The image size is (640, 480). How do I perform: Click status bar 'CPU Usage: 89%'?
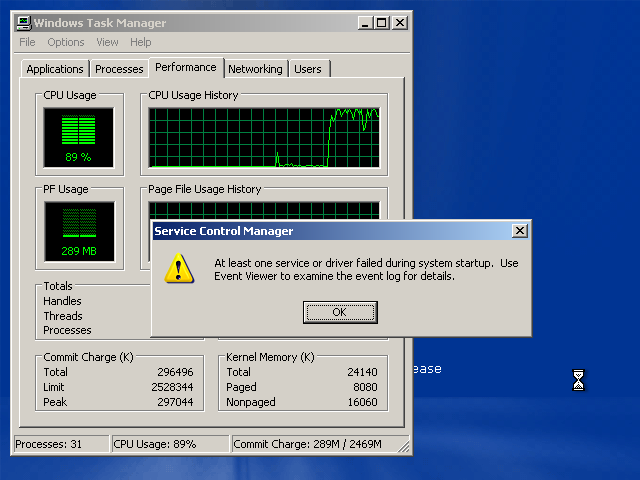coord(170,444)
